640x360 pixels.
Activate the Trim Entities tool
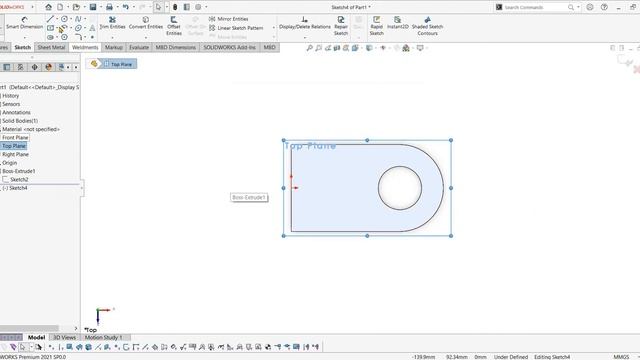click(112, 23)
